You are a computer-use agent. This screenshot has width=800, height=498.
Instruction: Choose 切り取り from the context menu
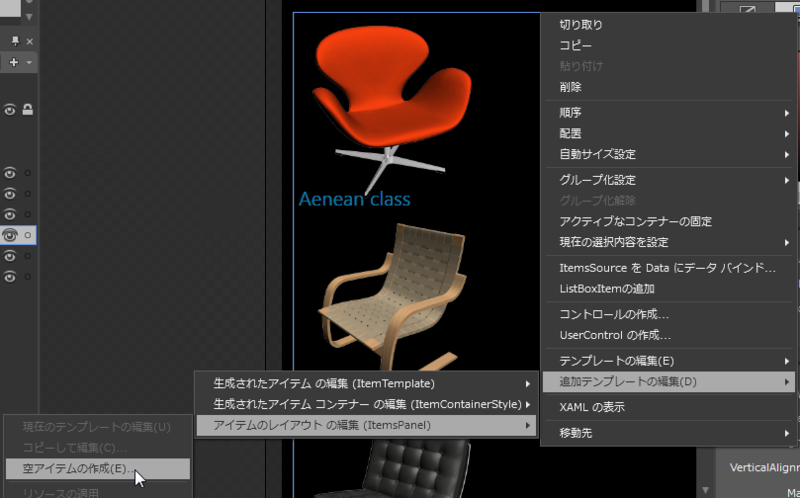tap(669, 24)
